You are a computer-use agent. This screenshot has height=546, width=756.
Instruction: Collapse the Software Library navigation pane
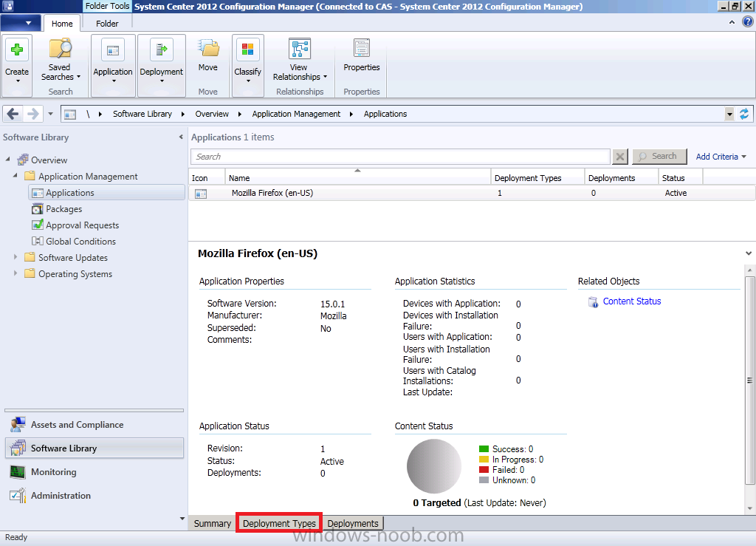(x=181, y=137)
